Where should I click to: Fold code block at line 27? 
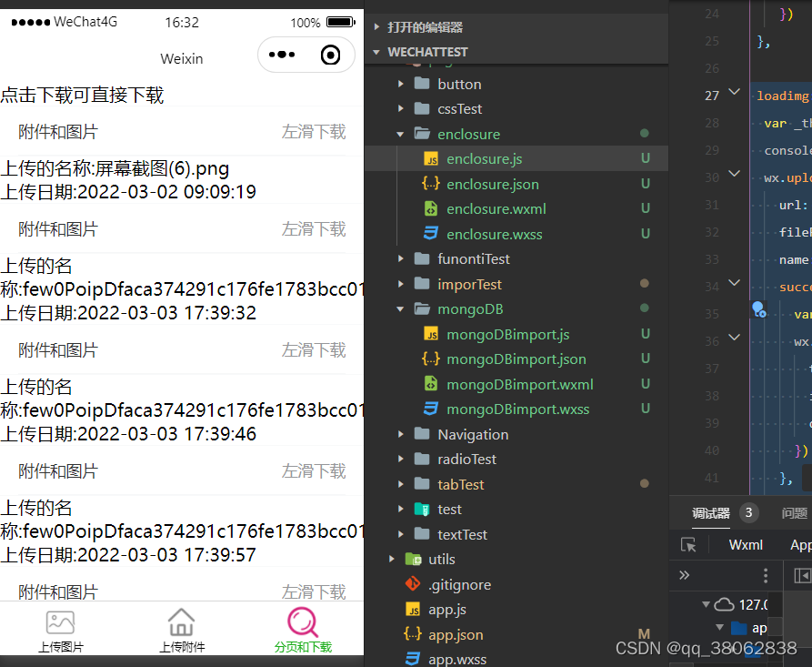click(735, 92)
